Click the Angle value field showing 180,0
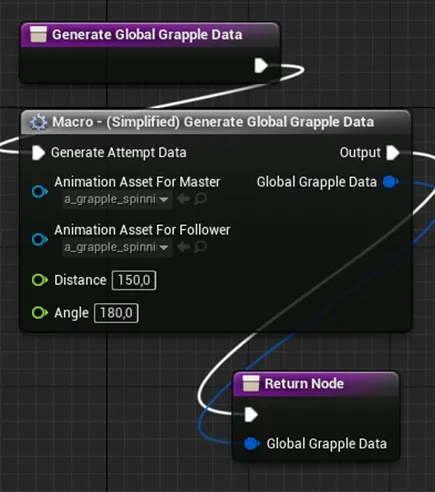Screen dimensions: 435x492 pyautogui.click(x=116, y=313)
